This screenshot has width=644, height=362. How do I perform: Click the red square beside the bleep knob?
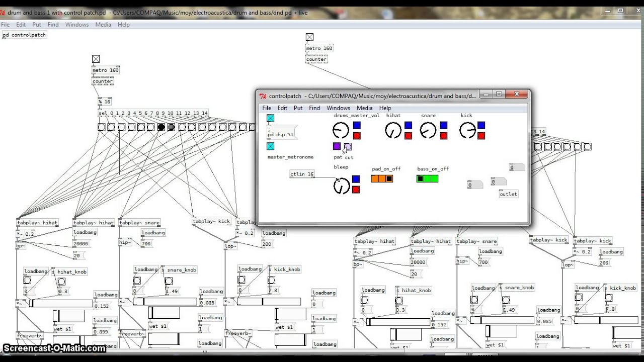(356, 190)
